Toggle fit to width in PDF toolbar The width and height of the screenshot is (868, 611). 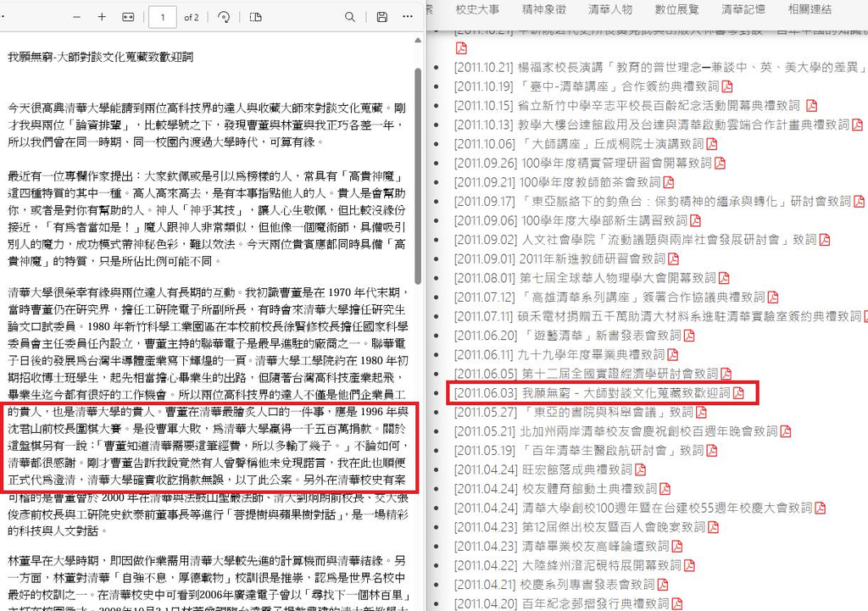[128, 17]
